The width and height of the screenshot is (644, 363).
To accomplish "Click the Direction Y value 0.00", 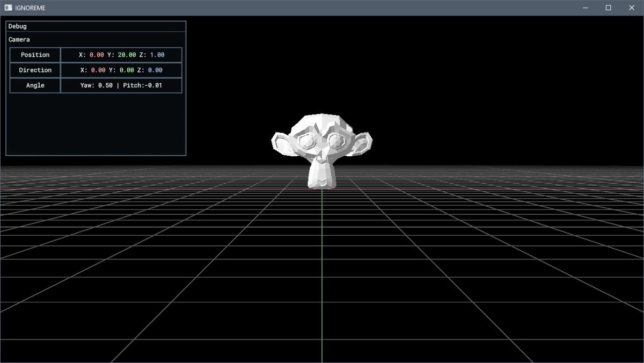I will pos(127,70).
